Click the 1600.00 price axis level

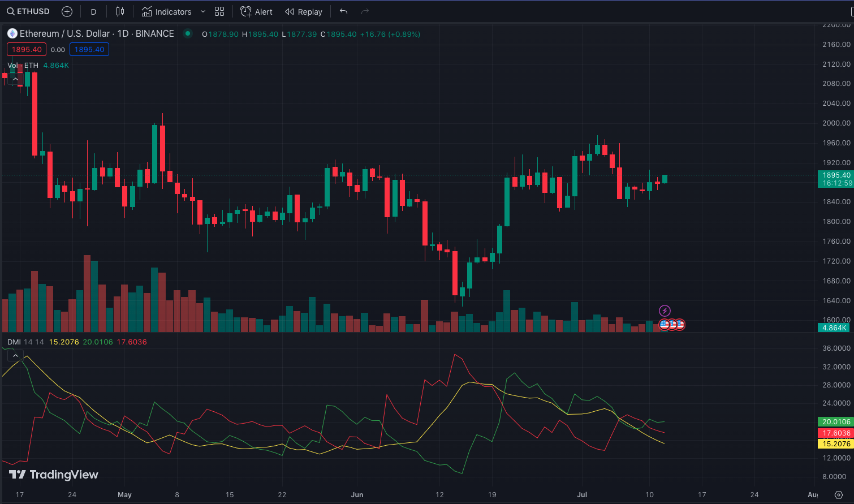(x=836, y=320)
